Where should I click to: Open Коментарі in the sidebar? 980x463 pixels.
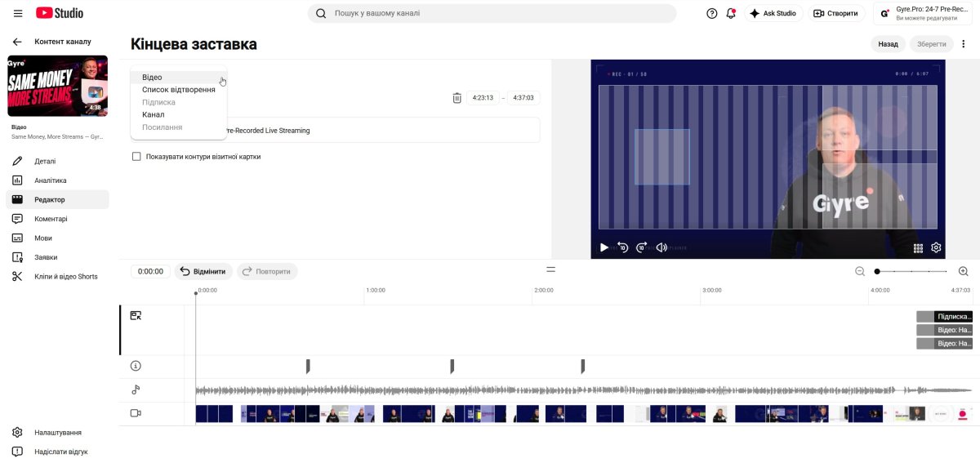57,219
